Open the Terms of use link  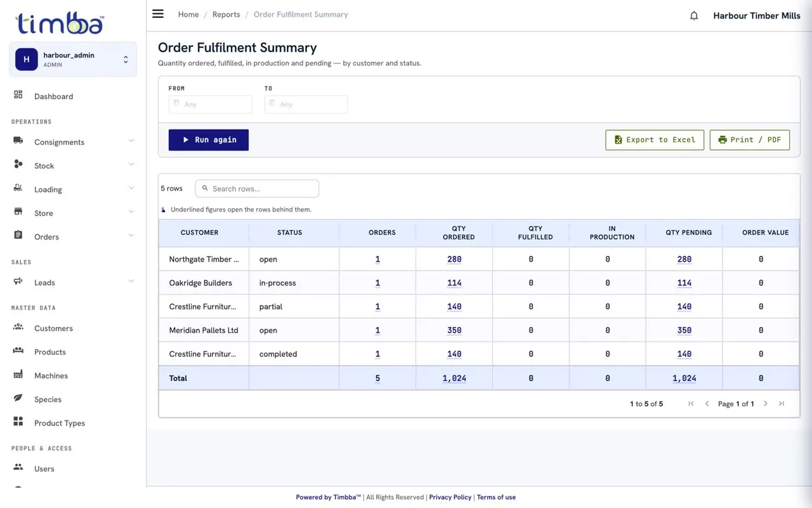tap(496, 497)
